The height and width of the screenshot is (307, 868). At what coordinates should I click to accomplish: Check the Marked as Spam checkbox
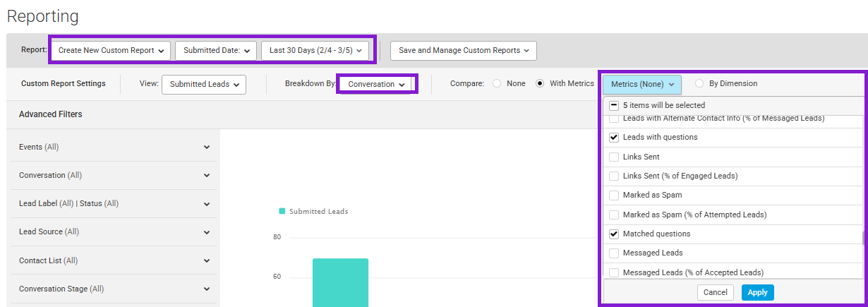tap(614, 195)
